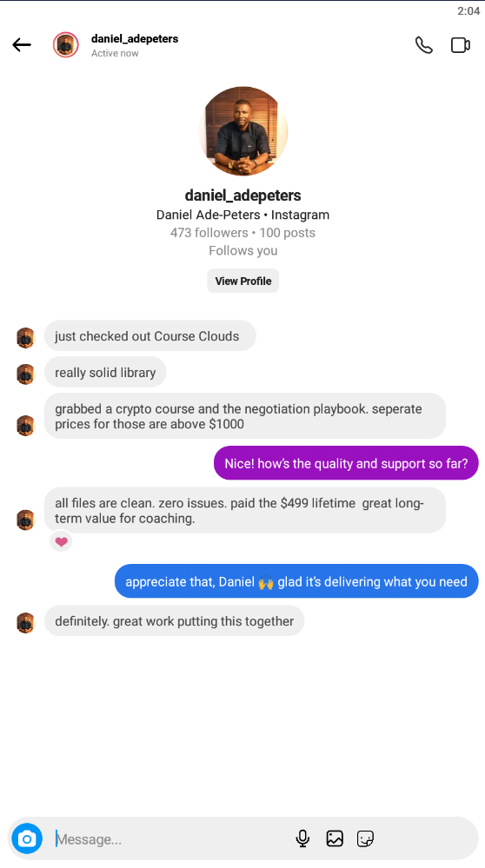
Task: Go back using the left arrow
Action: [x=22, y=45]
